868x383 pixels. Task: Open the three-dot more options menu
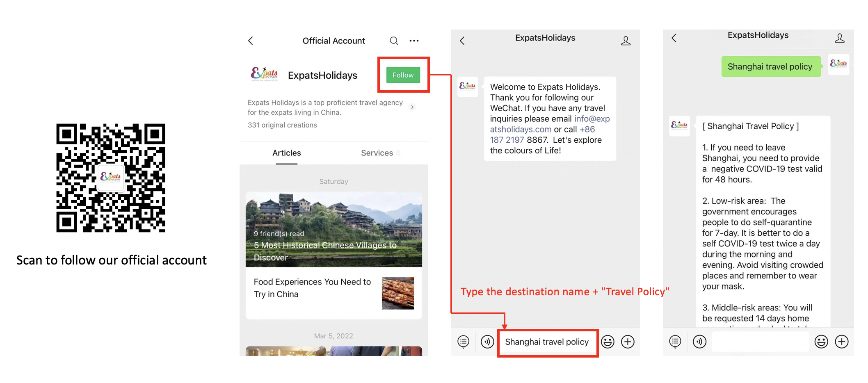coord(414,41)
